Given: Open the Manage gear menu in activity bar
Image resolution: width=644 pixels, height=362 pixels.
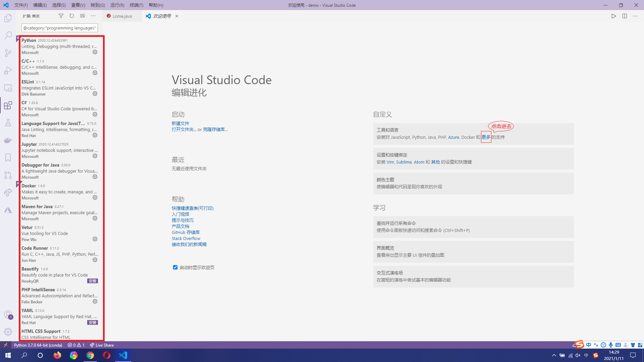Looking at the screenshot, I should 8,332.
